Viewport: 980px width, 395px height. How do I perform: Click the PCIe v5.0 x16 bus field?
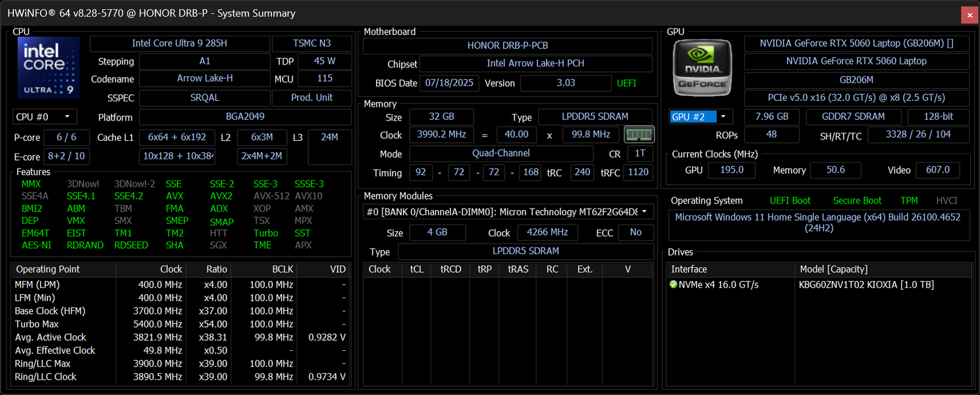coord(856,98)
